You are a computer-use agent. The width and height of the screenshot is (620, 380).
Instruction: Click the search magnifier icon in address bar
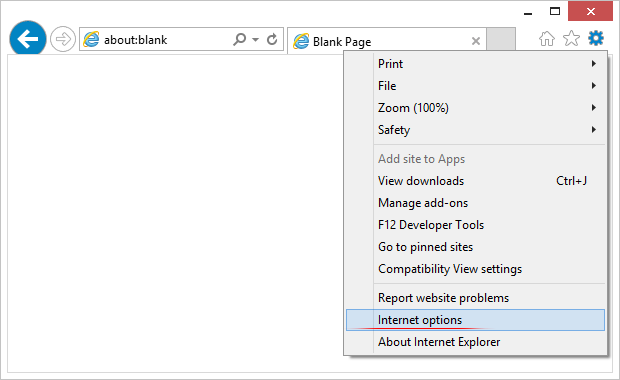(240, 39)
